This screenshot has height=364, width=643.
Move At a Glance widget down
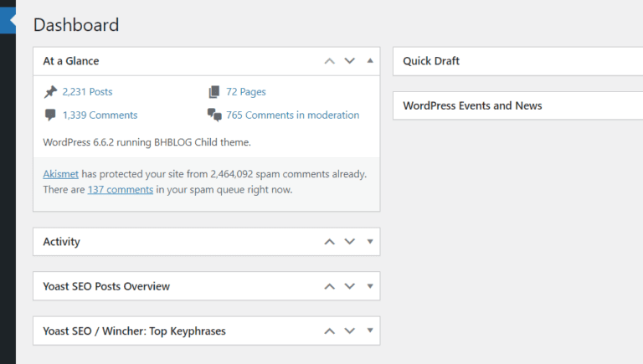350,61
